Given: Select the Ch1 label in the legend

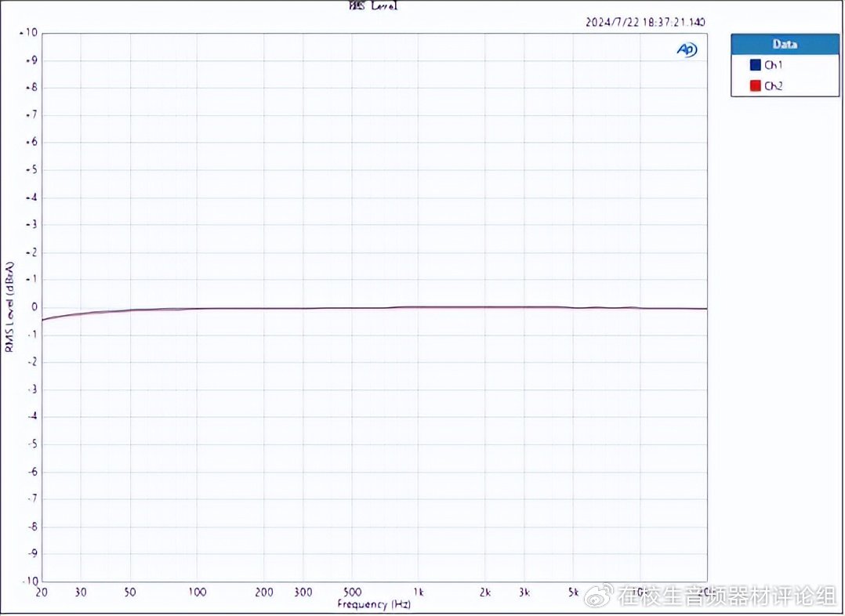Looking at the screenshot, I should click(x=773, y=65).
